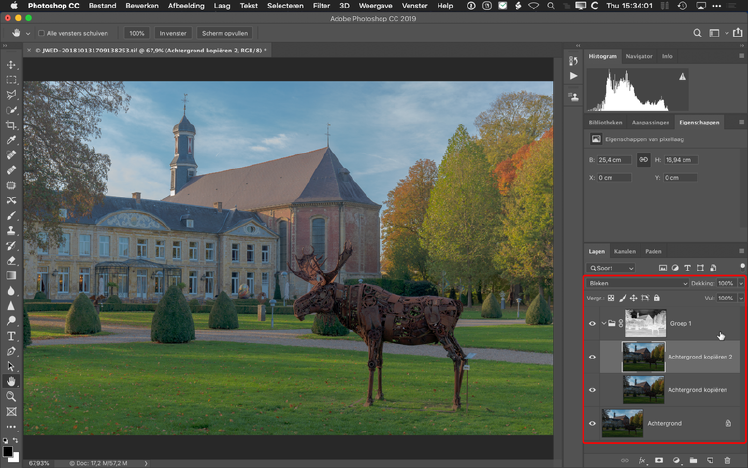Select the Eraser tool
The width and height of the screenshot is (748, 468).
(11, 260)
